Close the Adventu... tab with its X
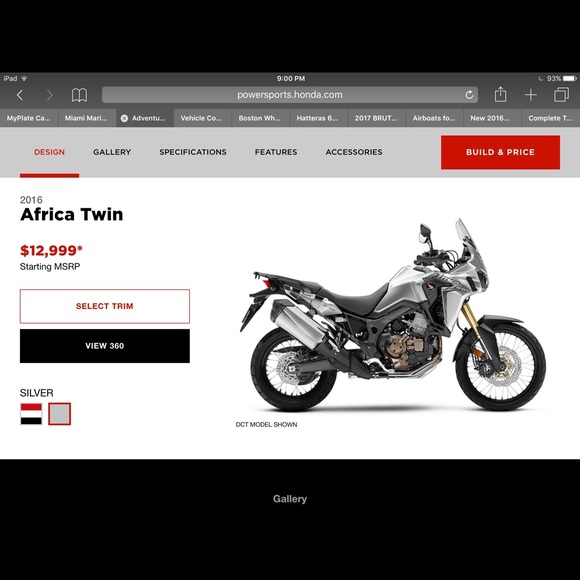Image resolution: width=580 pixels, height=580 pixels. click(124, 118)
